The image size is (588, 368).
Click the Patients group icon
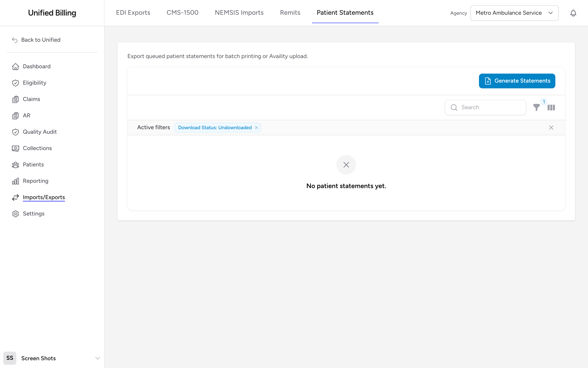tap(16, 165)
